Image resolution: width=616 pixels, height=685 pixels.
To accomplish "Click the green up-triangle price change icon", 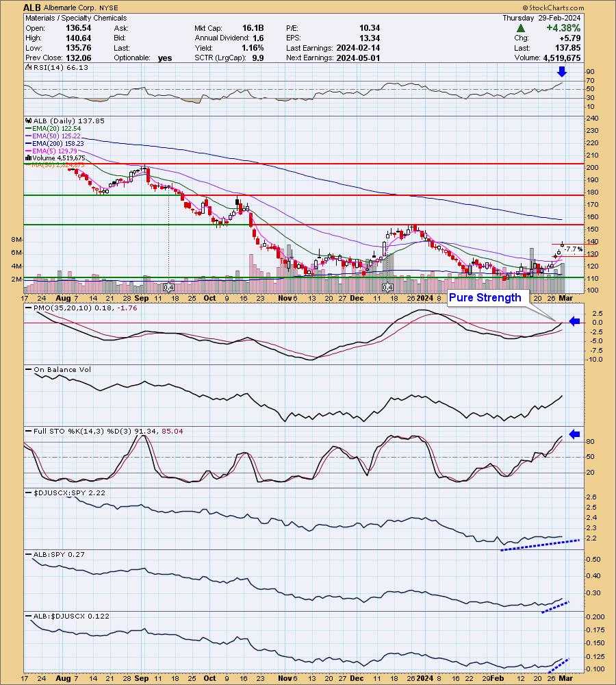I will pos(520,28).
